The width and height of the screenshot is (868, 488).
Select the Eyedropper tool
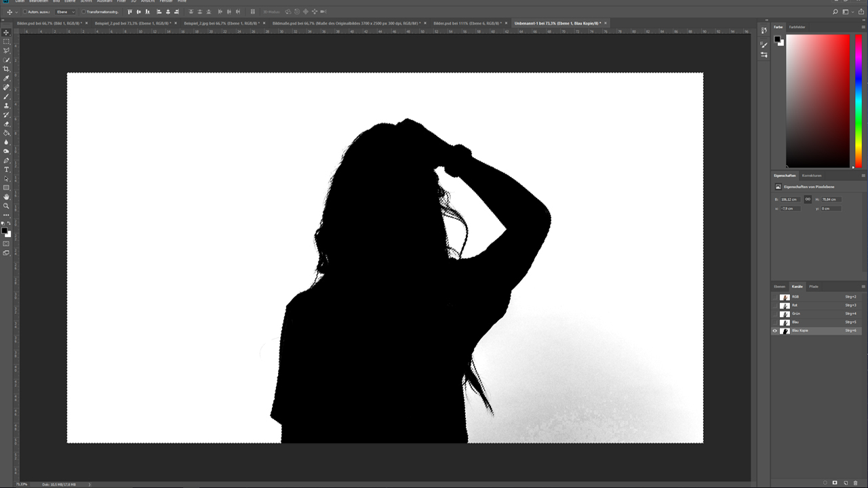tap(7, 78)
